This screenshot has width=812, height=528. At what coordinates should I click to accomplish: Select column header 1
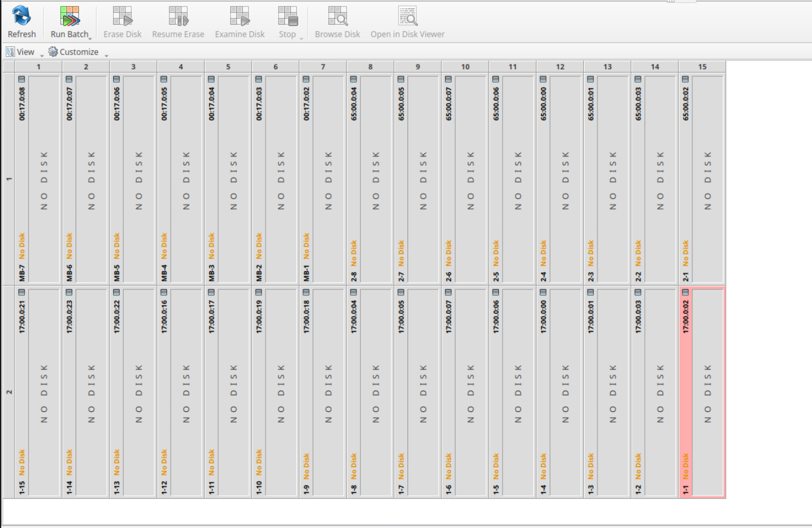39,67
